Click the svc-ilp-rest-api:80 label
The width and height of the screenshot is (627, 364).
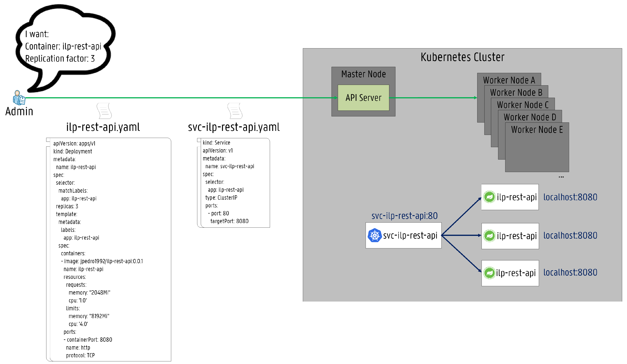coord(404,216)
